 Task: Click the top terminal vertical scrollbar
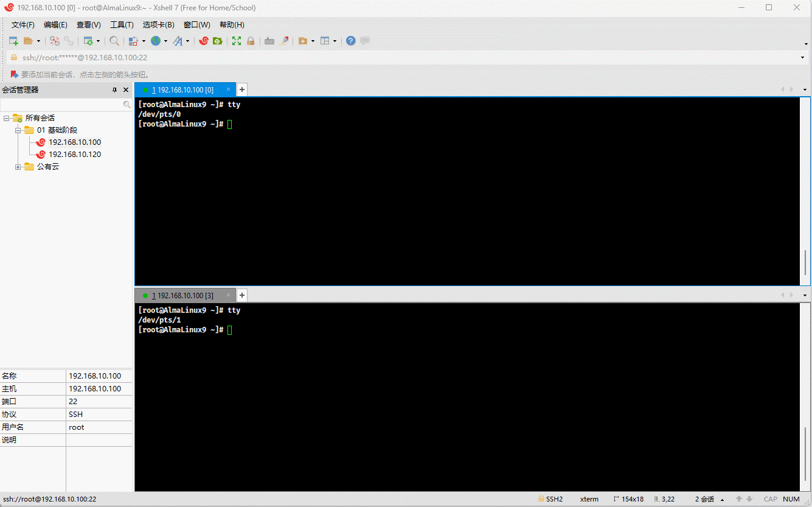(x=806, y=262)
